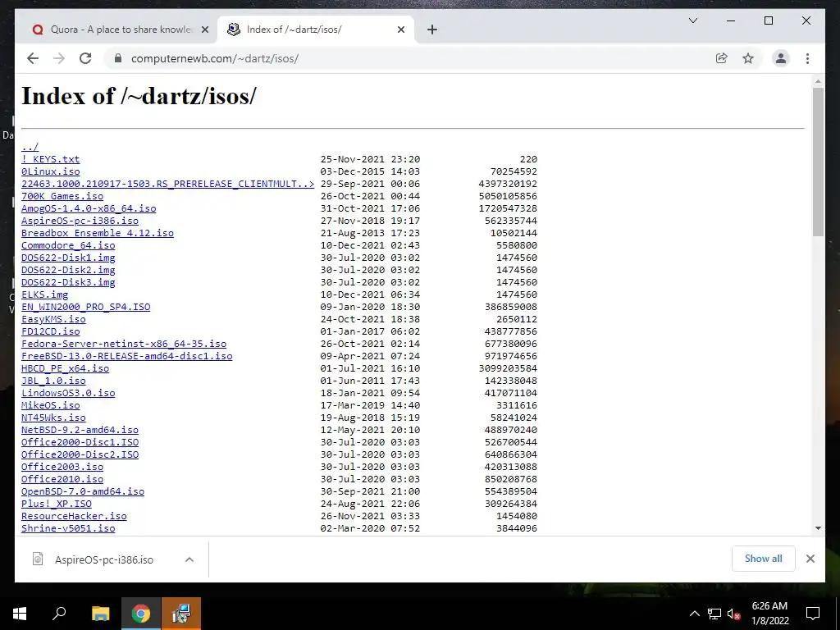The height and width of the screenshot is (630, 840).
Task: Open File Explorer from taskbar
Action: click(100, 614)
